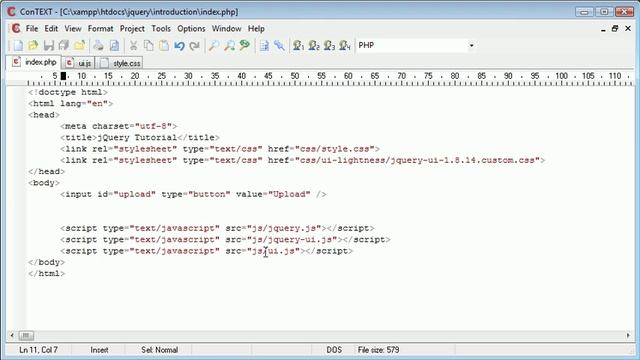This screenshot has height=360, width=640.
Task: Click the horizontal scrollbar right arrow
Action: [x=628, y=336]
